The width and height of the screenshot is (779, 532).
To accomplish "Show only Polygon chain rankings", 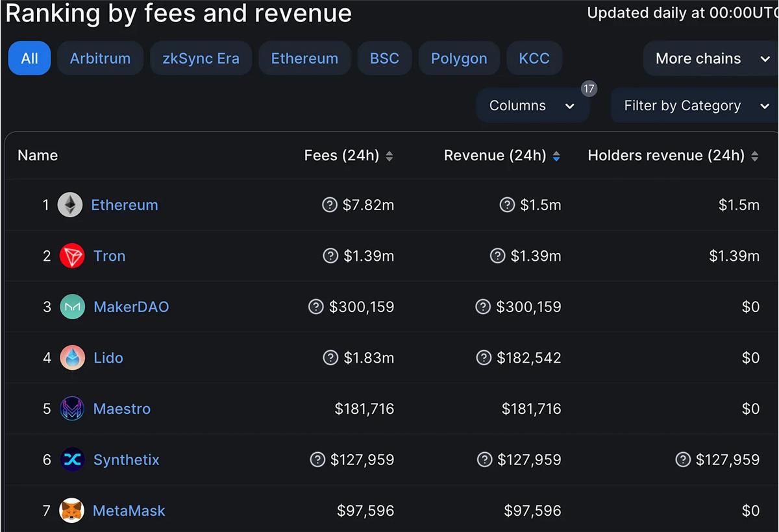I will coord(459,58).
